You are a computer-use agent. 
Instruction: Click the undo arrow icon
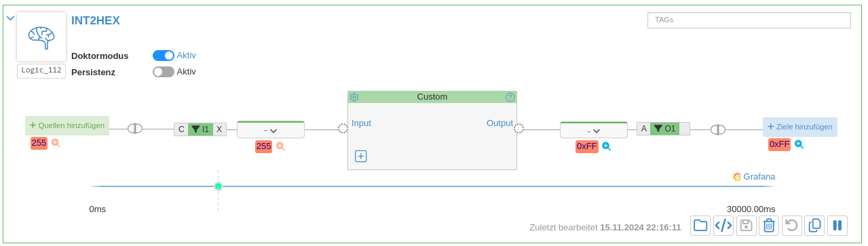coord(792,226)
